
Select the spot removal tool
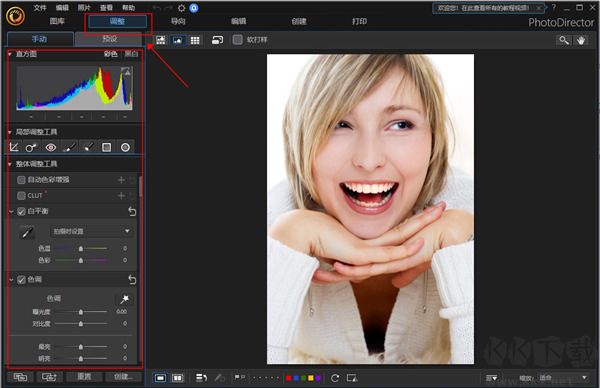[x=31, y=147]
